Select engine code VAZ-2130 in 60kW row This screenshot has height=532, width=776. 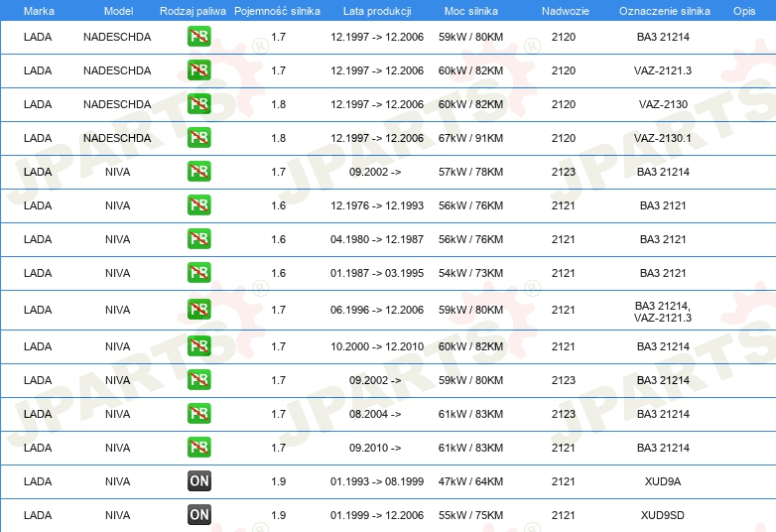(663, 104)
